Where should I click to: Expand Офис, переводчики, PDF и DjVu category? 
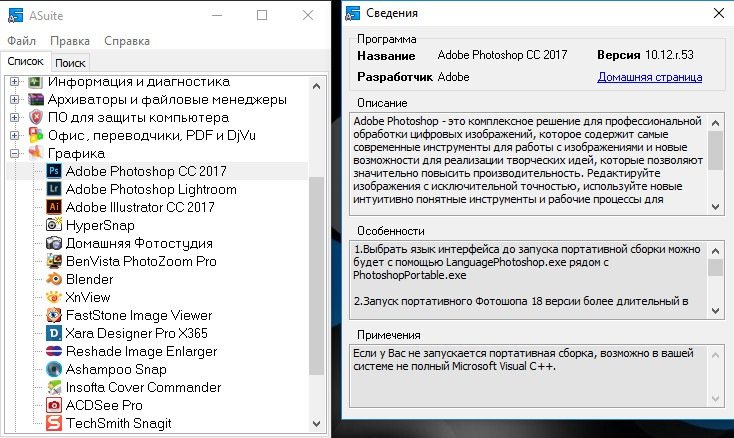click(x=15, y=135)
